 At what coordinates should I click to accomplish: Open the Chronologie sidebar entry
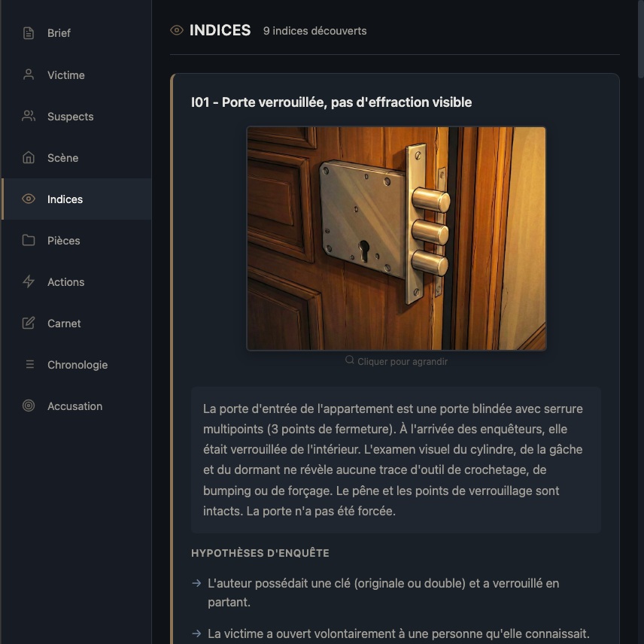pyautogui.click(x=77, y=364)
